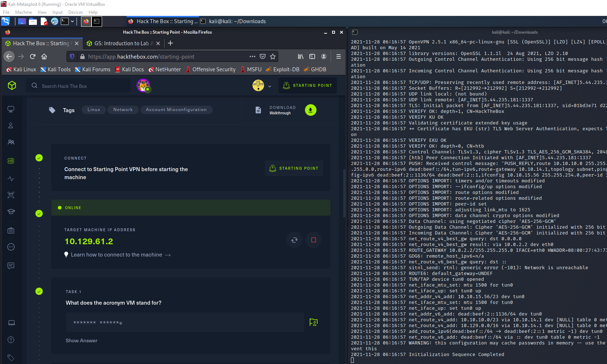Viewport: 607px width, 364px height.
Task: Open the Kali Tools bookmark
Action: click(x=55, y=69)
